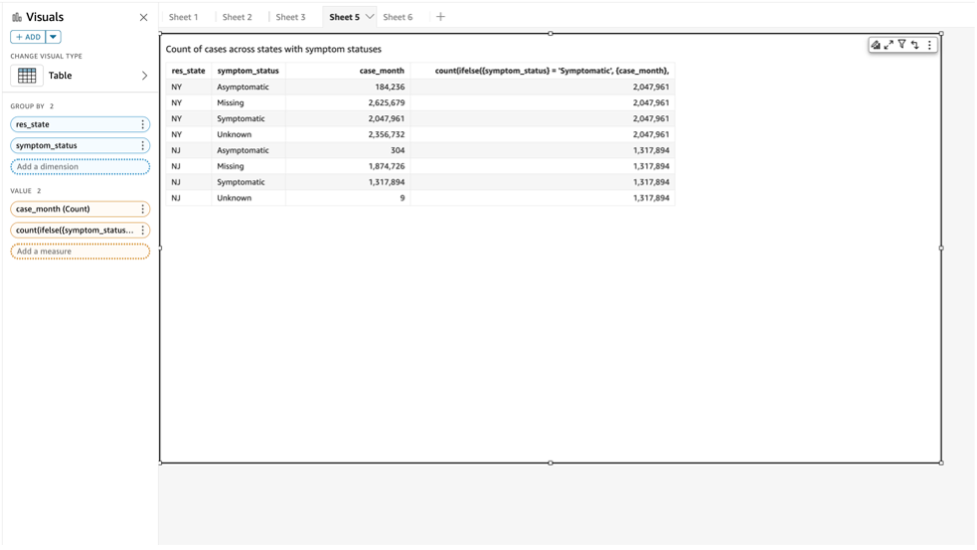Screen dimensions: 977x550
Task: Expand the Change Visual Type chevron
Action: click(145, 75)
